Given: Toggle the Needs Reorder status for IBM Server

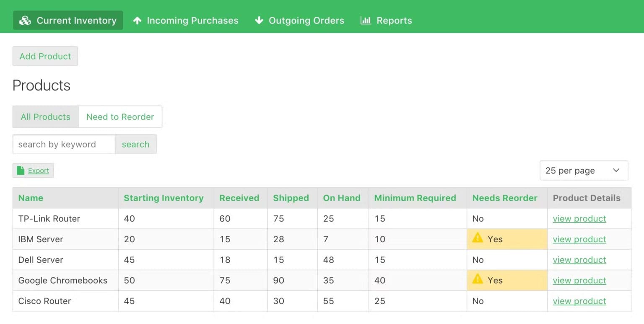Looking at the screenshot, I should coord(506,239).
